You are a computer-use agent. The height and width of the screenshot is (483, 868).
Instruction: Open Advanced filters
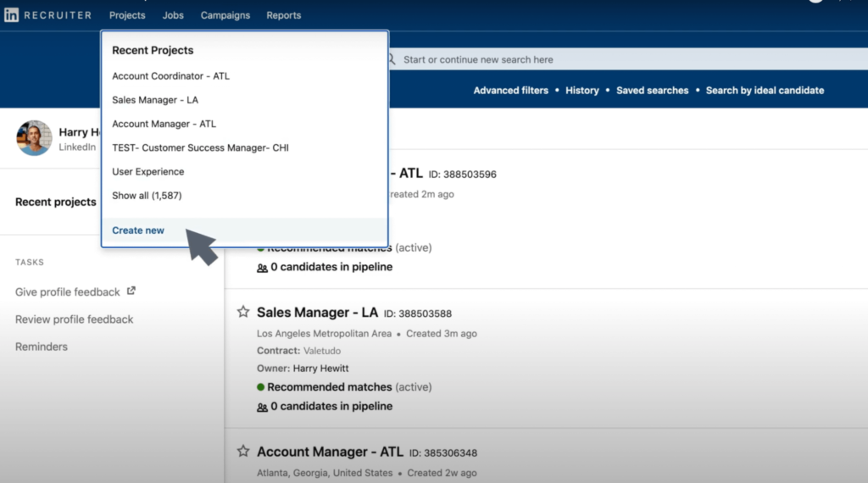tap(510, 91)
